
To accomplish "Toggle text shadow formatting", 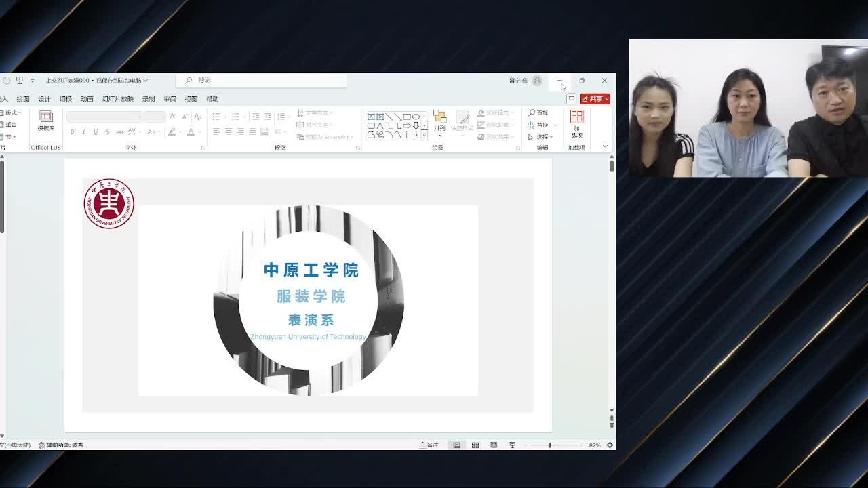I will pos(107,131).
